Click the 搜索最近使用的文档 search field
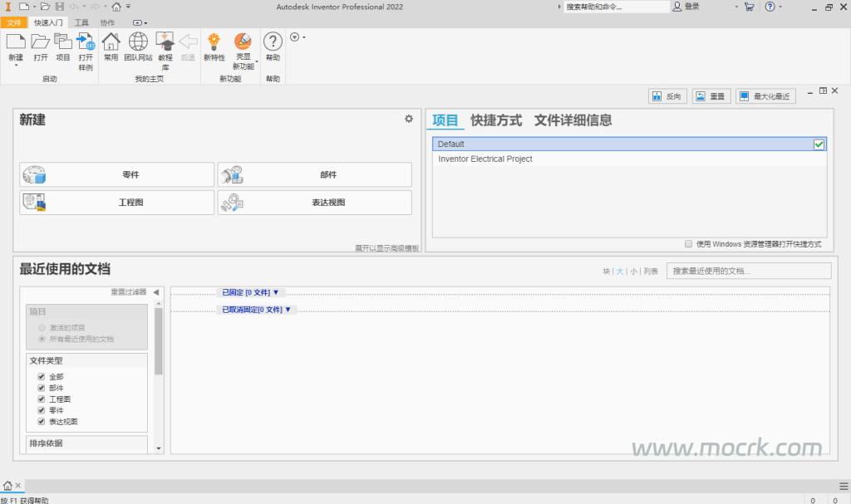Viewport: 851px width, 504px height. click(x=748, y=271)
